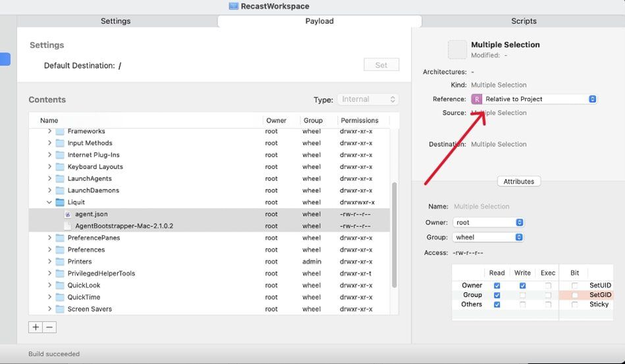
Task: Enable the Sticky bit checkbox
Action: click(574, 305)
